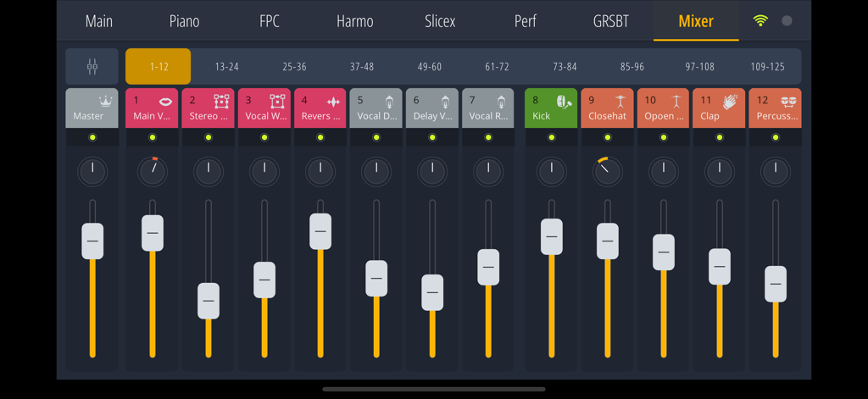Show mixer tracks 73-84
Image resolution: width=868 pixels, height=399 pixels.
(565, 66)
